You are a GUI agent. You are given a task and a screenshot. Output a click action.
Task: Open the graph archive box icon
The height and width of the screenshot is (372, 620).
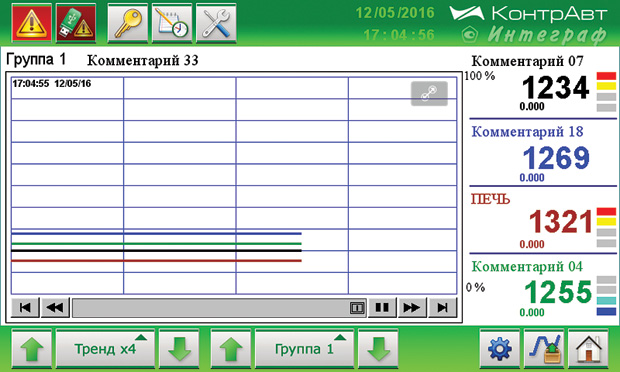(544, 349)
